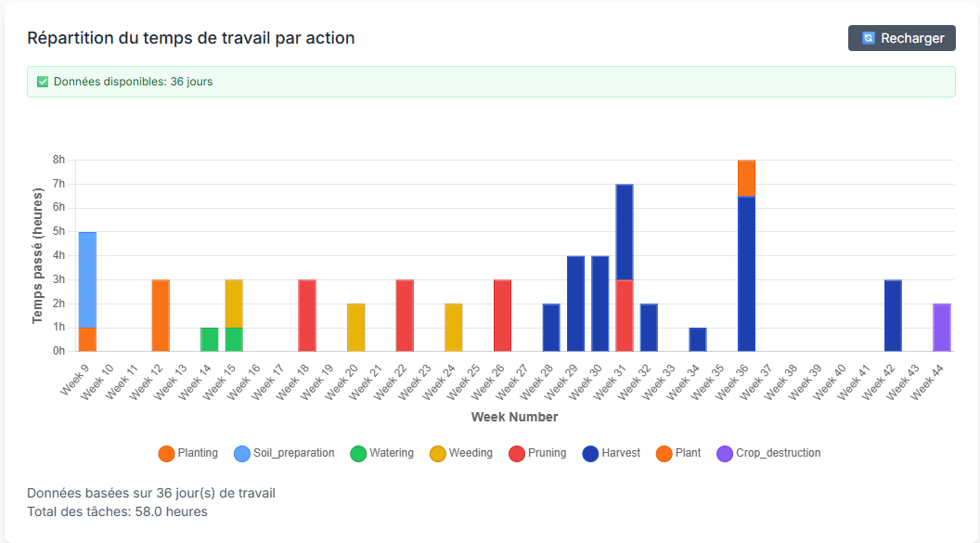Click the orange bar for Week 12
The height and width of the screenshot is (543, 980).
(161, 316)
